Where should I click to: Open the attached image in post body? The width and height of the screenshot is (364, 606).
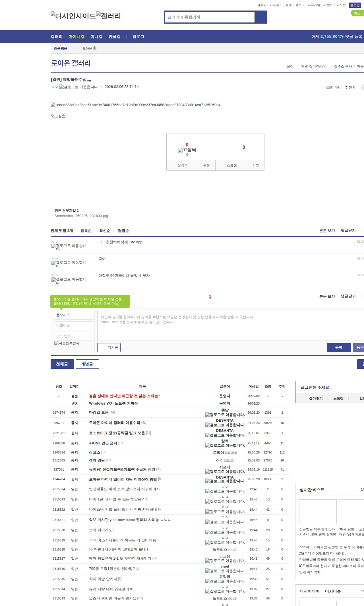135,105
